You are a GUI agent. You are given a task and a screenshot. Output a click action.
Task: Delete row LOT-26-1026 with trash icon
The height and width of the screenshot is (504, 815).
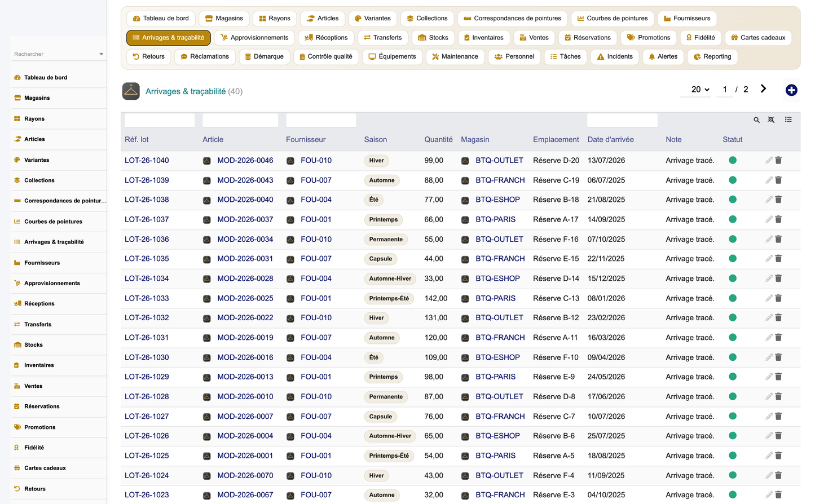tap(778, 436)
